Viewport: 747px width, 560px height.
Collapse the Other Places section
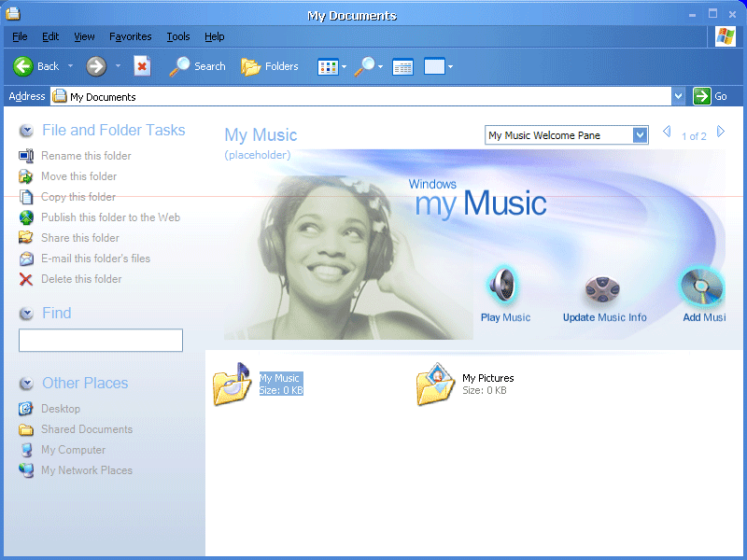[x=26, y=384]
